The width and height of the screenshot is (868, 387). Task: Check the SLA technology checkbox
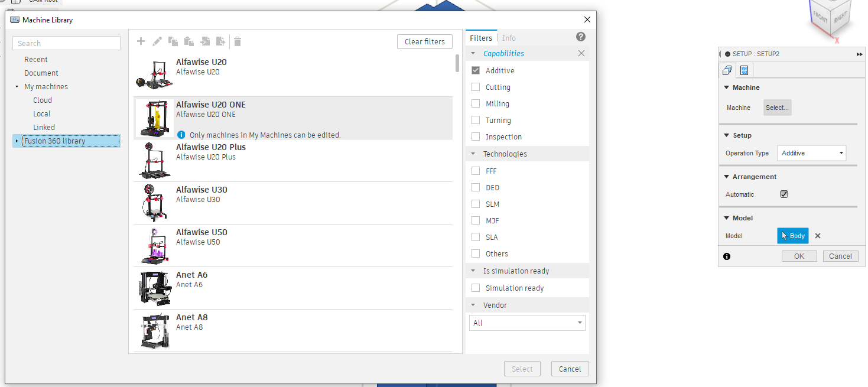[x=476, y=237]
